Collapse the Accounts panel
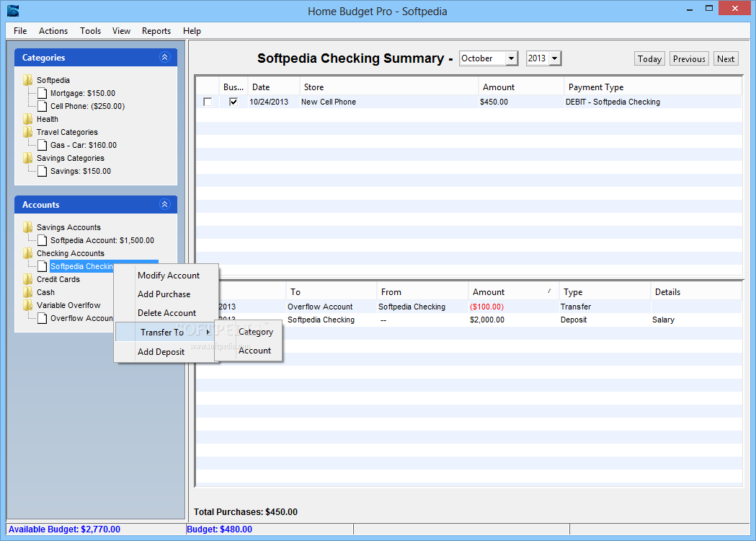This screenshot has height=541, width=756. (x=164, y=205)
